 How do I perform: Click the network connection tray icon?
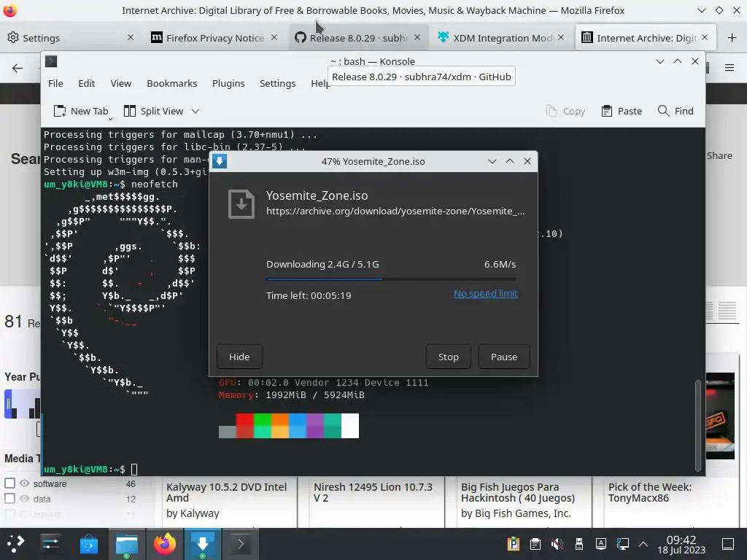[x=623, y=544]
